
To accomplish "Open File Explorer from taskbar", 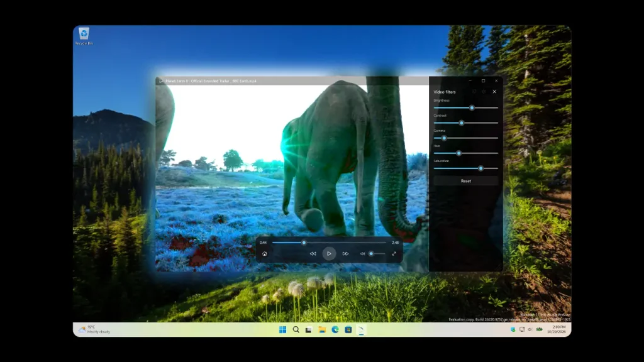I will click(x=322, y=329).
